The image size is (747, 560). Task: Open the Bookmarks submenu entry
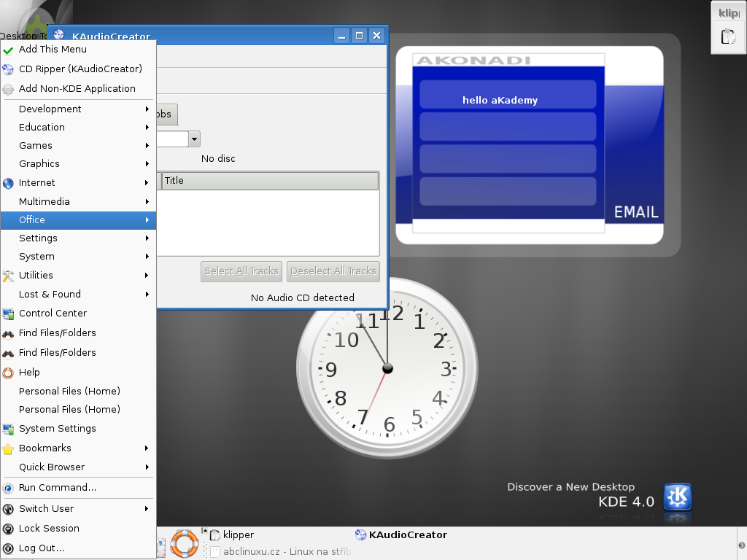click(x=78, y=448)
